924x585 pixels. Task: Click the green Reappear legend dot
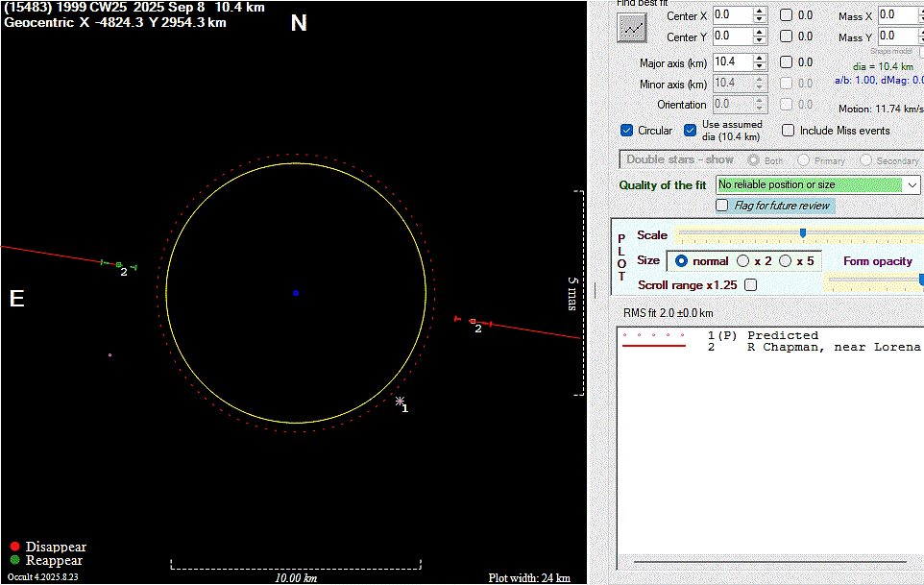pyautogui.click(x=14, y=560)
